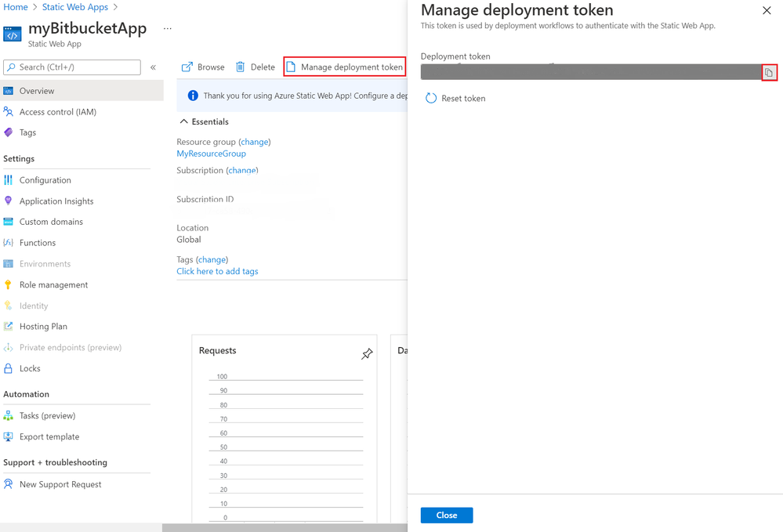
Task: Open Locks in the sidebar
Action: coord(30,368)
